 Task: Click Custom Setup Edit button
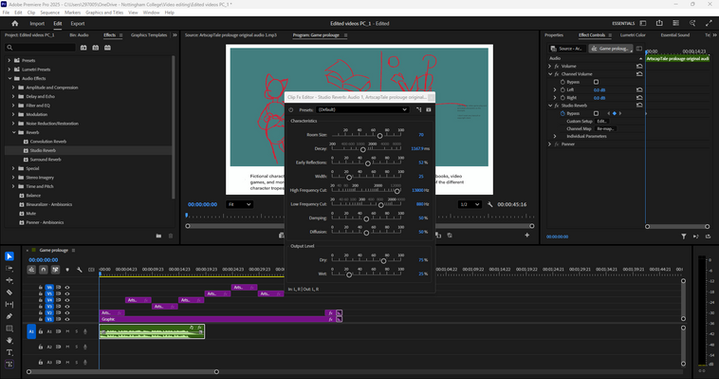[602, 121]
